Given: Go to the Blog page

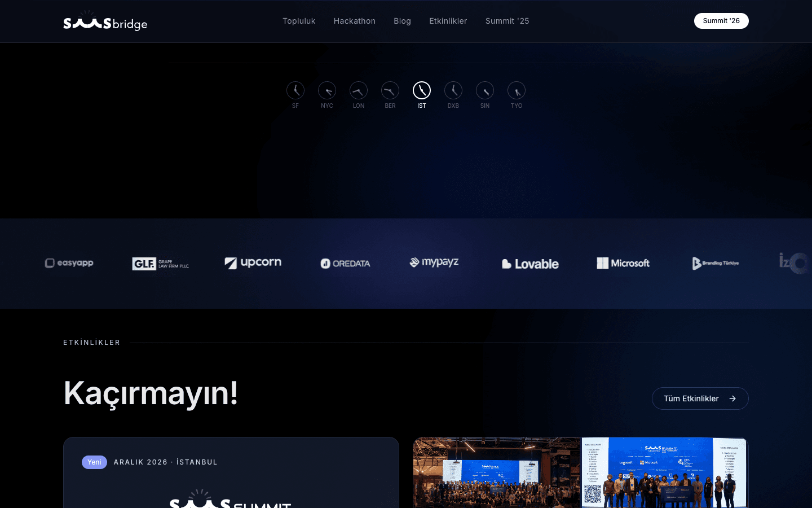Looking at the screenshot, I should [402, 21].
